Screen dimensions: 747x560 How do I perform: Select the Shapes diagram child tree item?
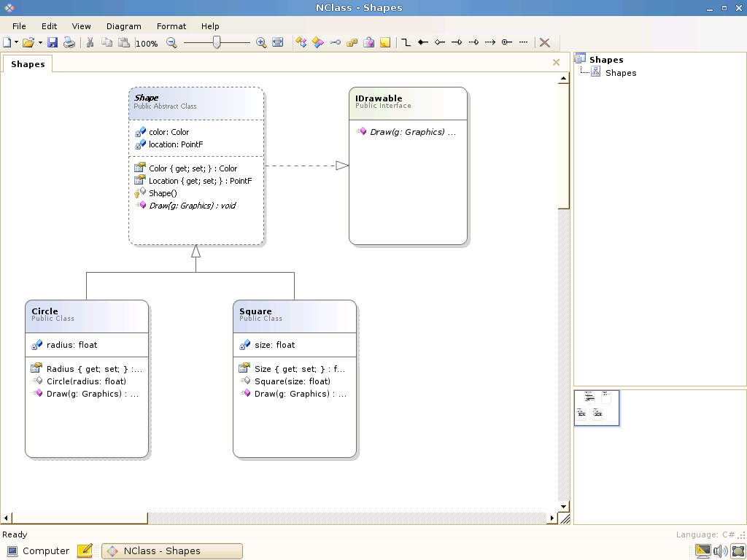[x=621, y=73]
